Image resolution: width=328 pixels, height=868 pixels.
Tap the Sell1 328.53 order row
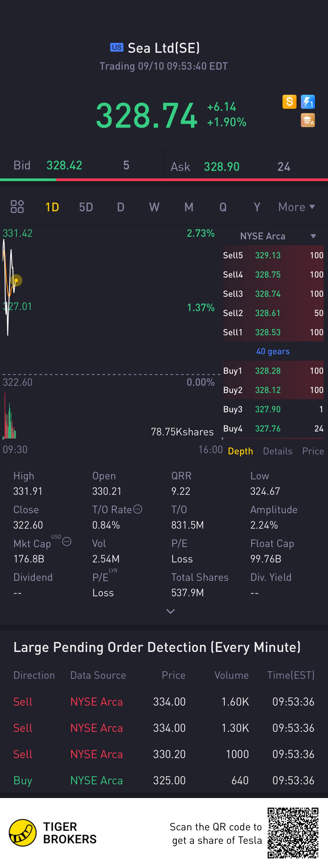point(273,332)
